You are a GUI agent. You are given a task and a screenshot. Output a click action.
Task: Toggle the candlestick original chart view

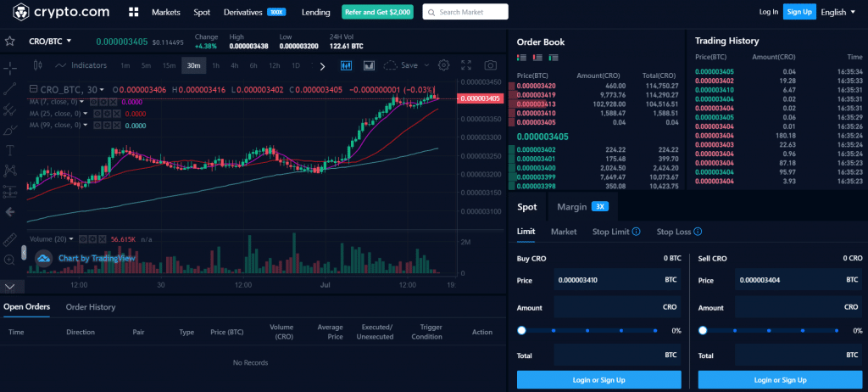pyautogui.click(x=347, y=65)
